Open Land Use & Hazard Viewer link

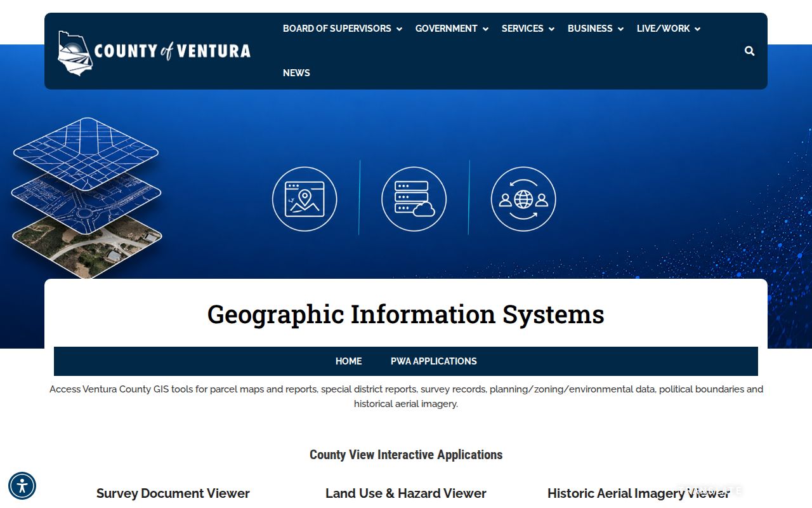pos(406,493)
